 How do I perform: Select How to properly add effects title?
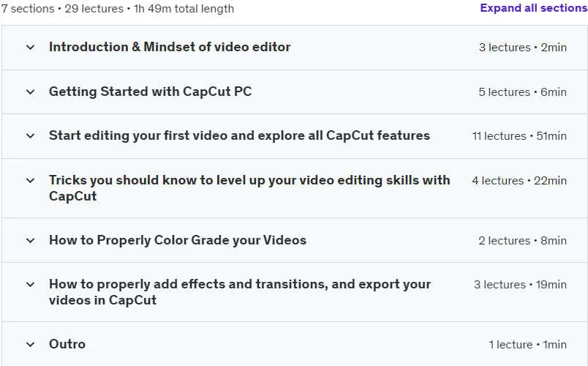point(240,292)
